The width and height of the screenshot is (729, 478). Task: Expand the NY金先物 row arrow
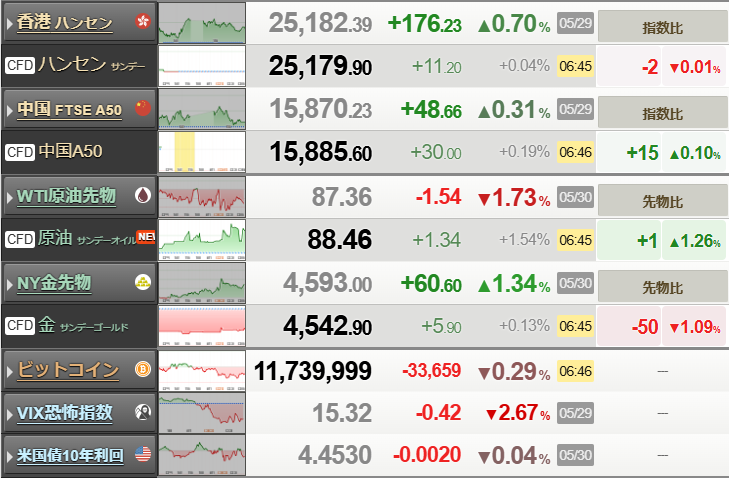point(9,284)
